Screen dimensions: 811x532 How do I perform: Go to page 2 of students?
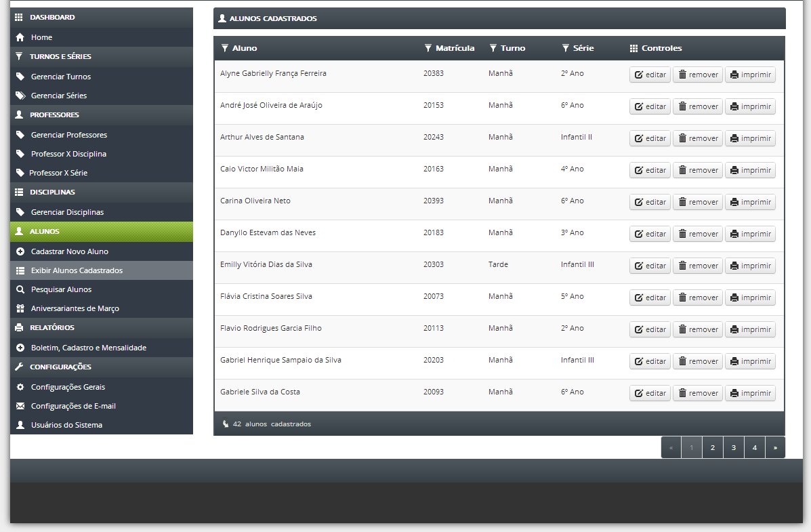[713, 448]
